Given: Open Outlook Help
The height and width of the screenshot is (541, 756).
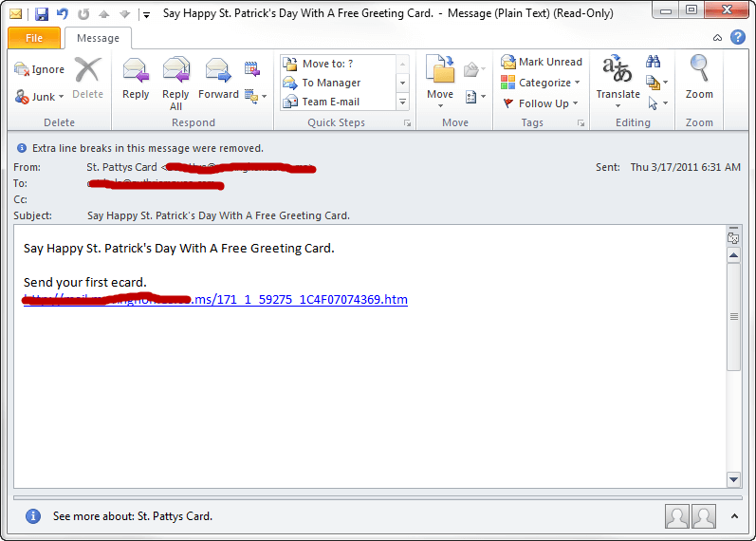Looking at the screenshot, I should (738, 37).
